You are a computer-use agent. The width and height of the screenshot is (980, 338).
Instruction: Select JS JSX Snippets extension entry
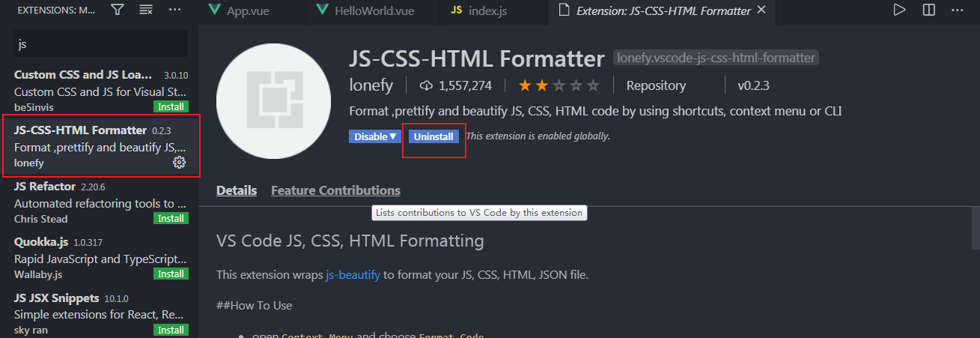point(100,313)
